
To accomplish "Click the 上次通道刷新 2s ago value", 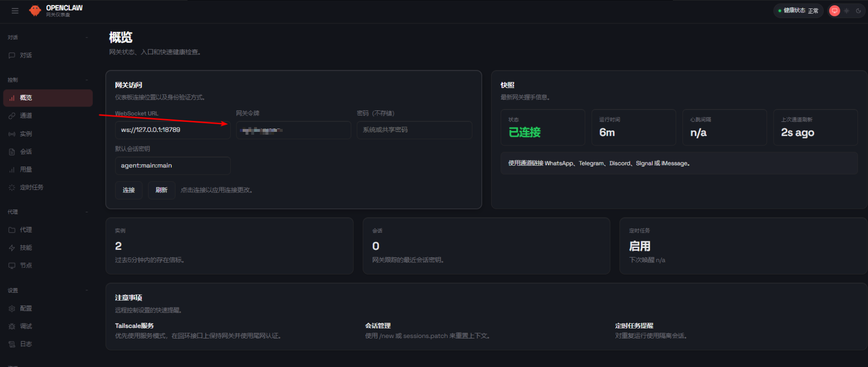I will [798, 132].
